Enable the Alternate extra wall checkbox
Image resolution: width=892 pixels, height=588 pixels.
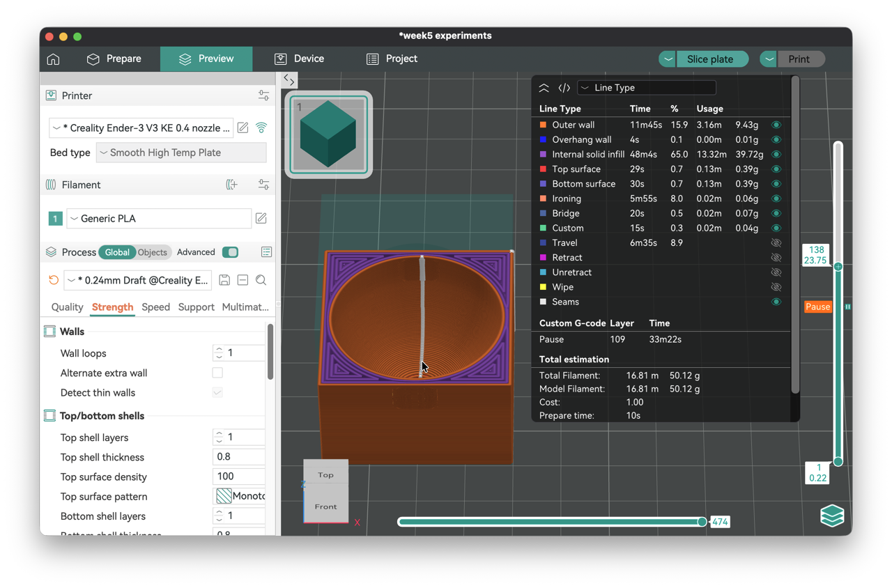coord(217,373)
